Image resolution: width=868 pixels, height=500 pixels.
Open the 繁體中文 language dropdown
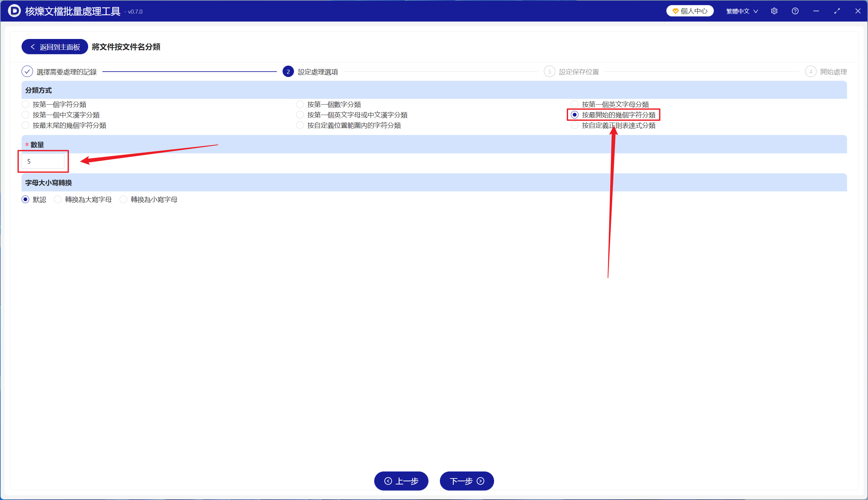(742, 11)
